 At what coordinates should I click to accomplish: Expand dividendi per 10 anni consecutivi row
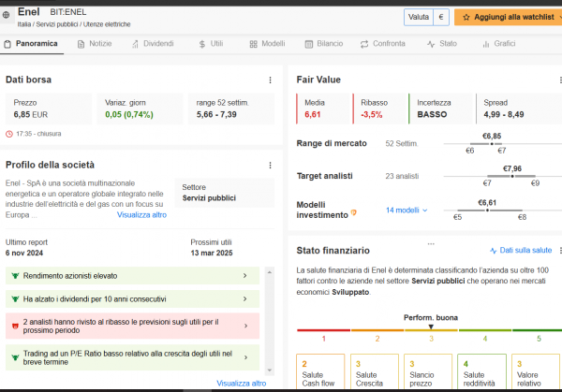[132, 299]
